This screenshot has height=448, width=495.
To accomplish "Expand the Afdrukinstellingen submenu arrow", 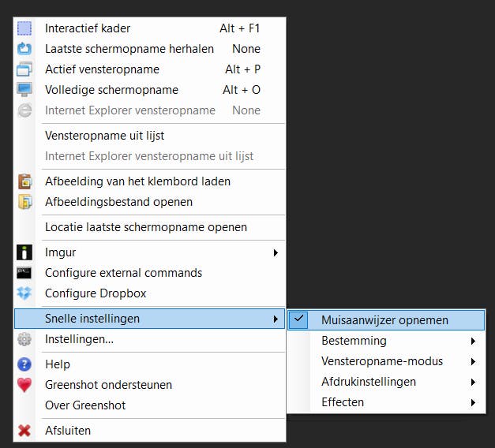I will pyautogui.click(x=473, y=382).
